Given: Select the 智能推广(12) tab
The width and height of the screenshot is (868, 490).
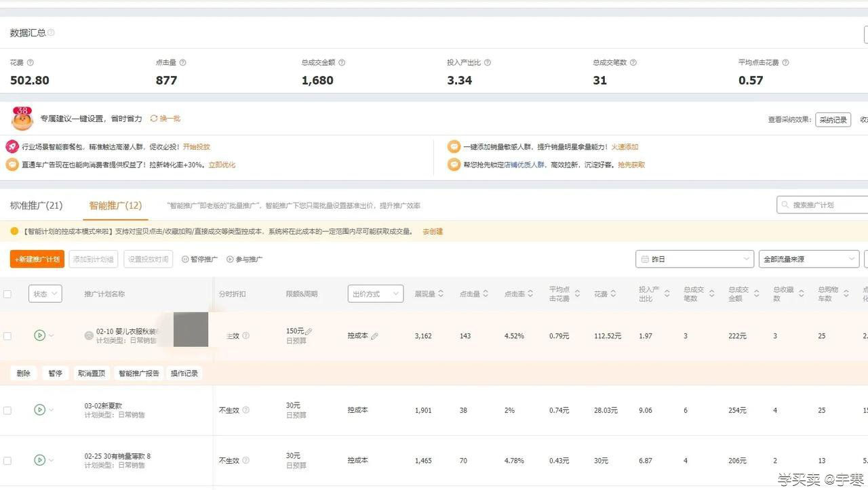Looking at the screenshot, I should tap(115, 205).
